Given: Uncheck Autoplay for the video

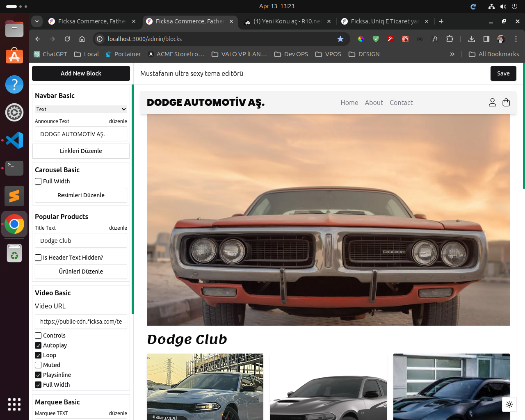Looking at the screenshot, I should tap(38, 345).
